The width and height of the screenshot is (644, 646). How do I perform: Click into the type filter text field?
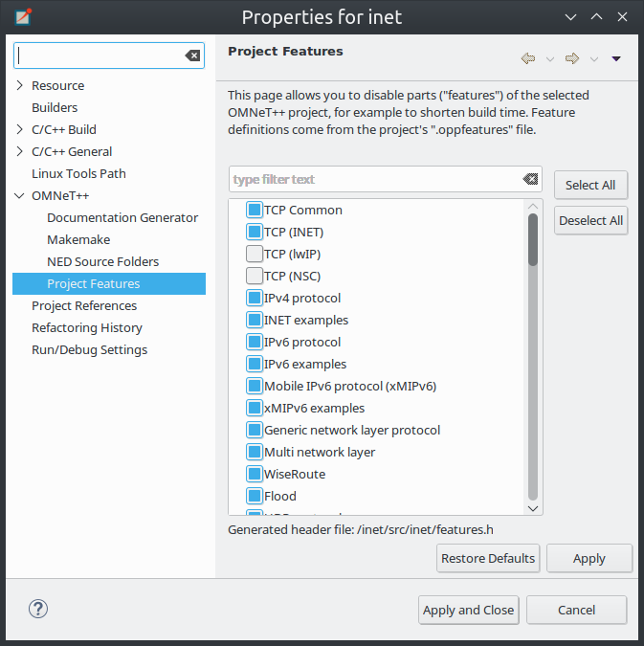tap(375, 179)
